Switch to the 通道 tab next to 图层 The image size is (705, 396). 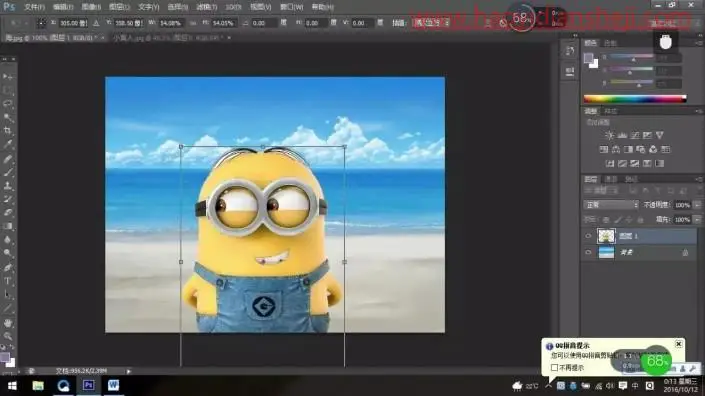pyautogui.click(x=611, y=179)
